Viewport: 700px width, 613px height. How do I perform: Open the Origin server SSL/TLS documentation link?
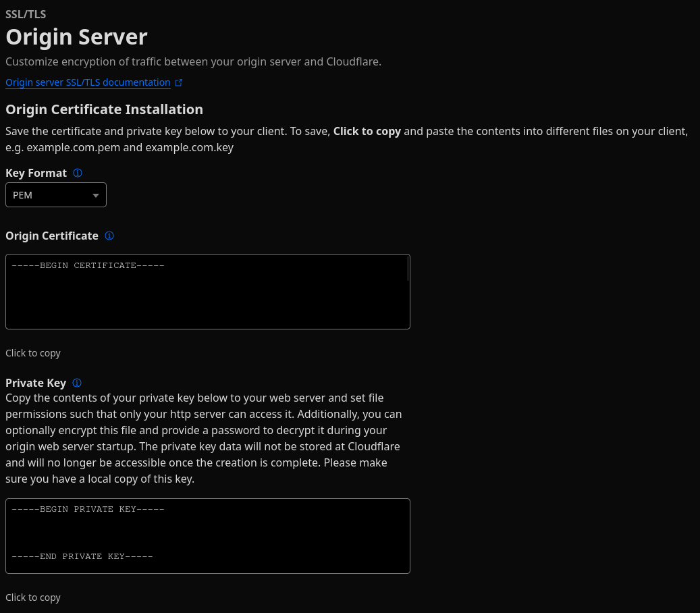point(88,82)
